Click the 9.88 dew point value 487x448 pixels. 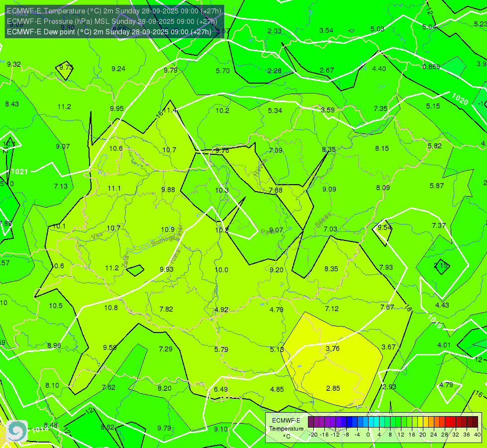click(168, 190)
